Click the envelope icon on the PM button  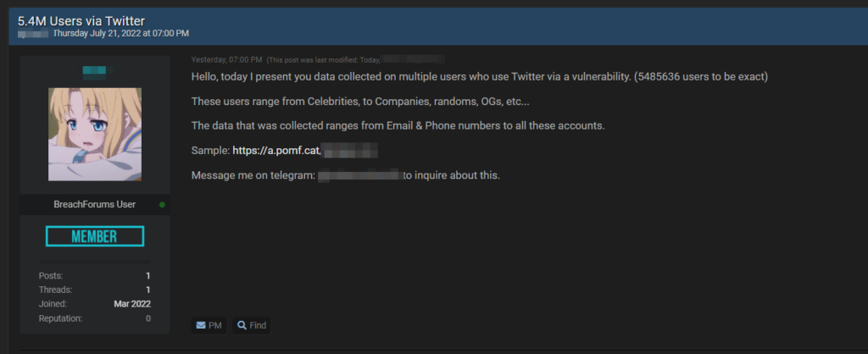point(200,325)
